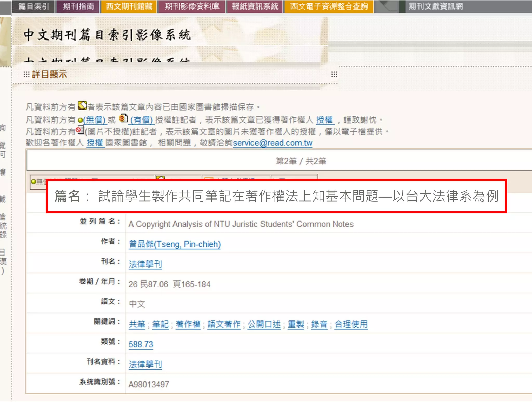Open classification number 588.73

[x=141, y=344]
